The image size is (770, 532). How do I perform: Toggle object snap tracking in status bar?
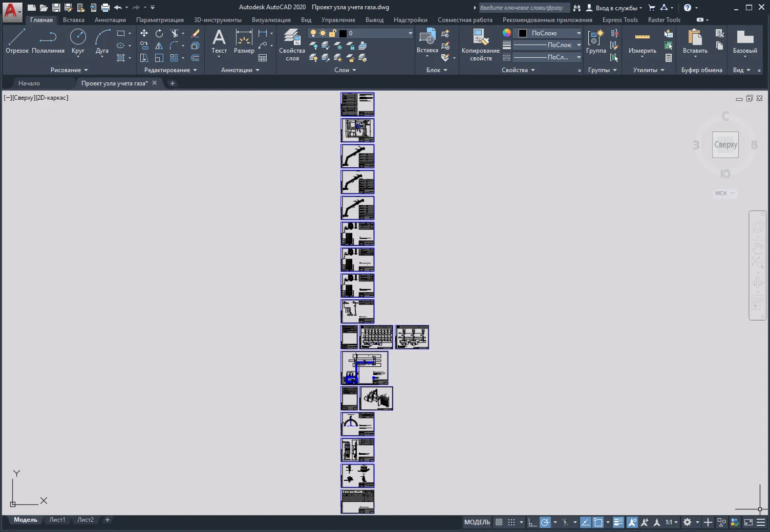point(585,522)
